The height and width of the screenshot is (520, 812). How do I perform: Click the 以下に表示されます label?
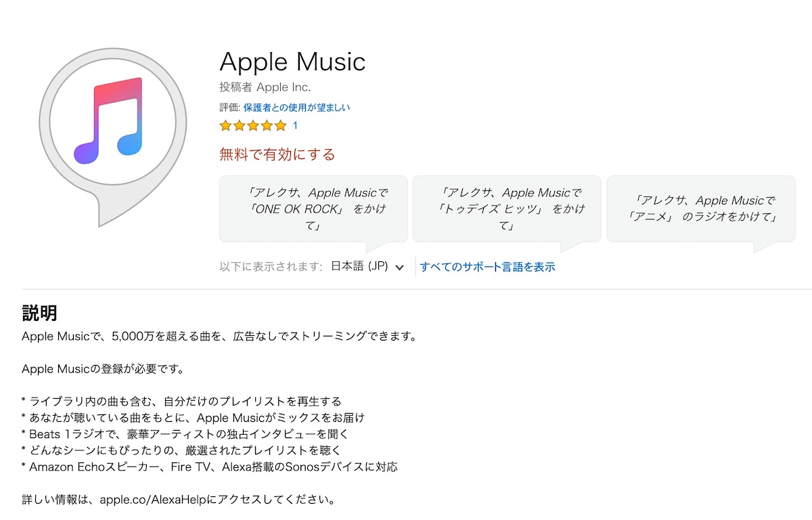click(x=271, y=267)
